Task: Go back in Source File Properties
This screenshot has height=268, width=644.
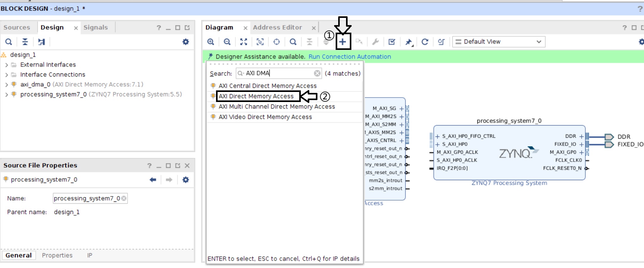Action: (153, 180)
